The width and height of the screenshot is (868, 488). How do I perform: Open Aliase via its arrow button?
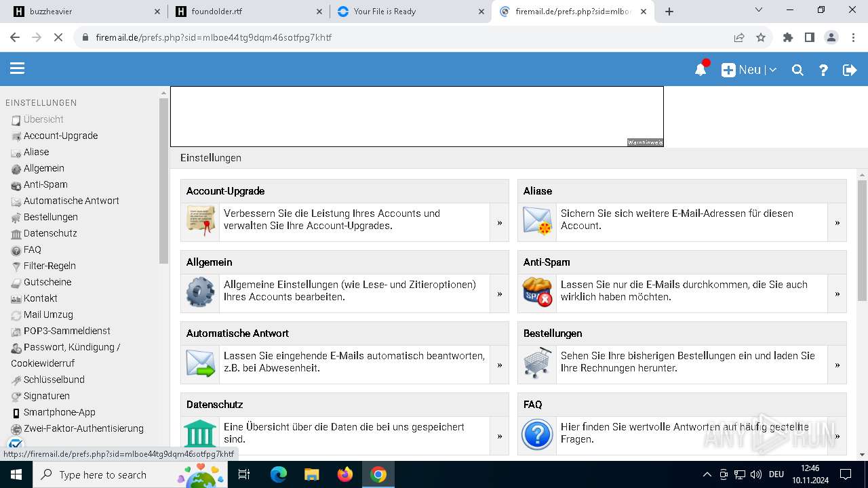click(837, 222)
